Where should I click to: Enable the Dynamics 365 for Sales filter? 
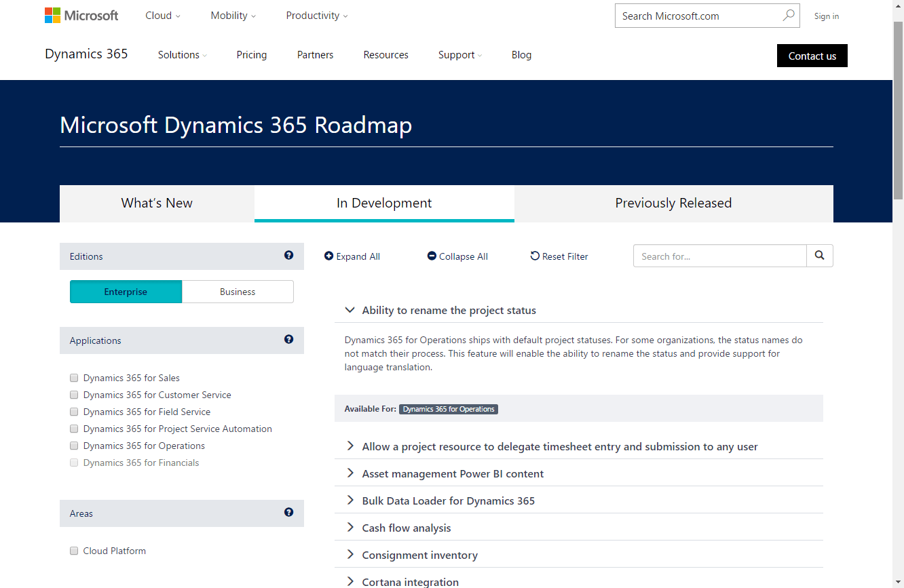pos(74,378)
